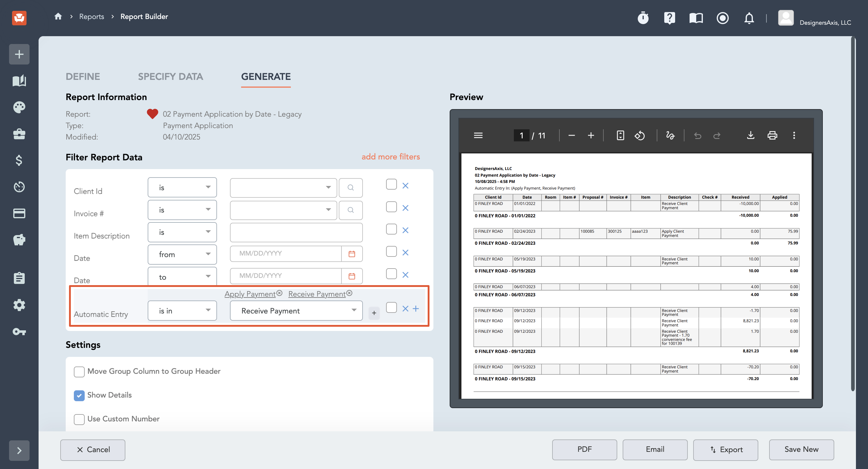This screenshot has height=469, width=868.
Task: Enable Move Group Column to Group Header
Action: click(x=79, y=372)
